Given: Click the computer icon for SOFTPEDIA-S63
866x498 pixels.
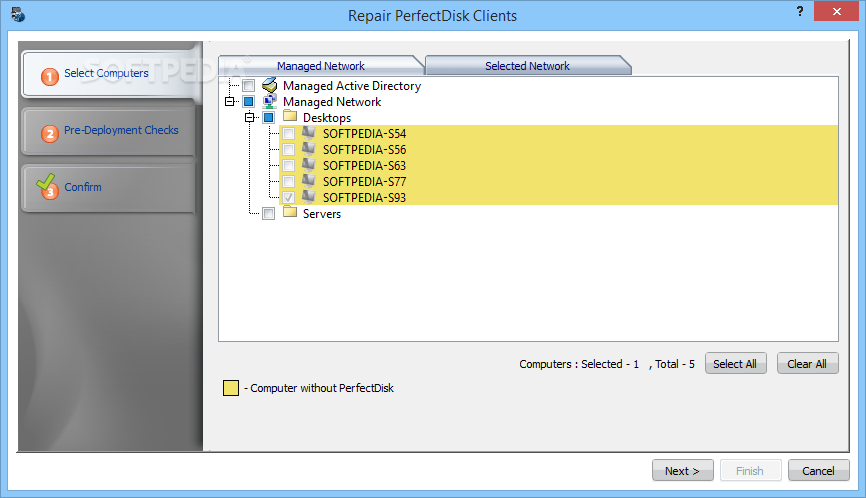Looking at the screenshot, I should (308, 165).
